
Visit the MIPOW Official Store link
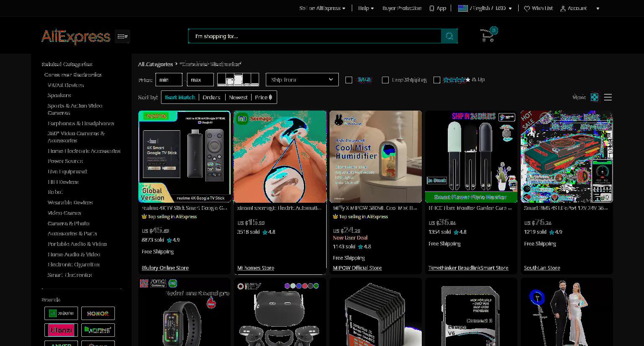(357, 268)
